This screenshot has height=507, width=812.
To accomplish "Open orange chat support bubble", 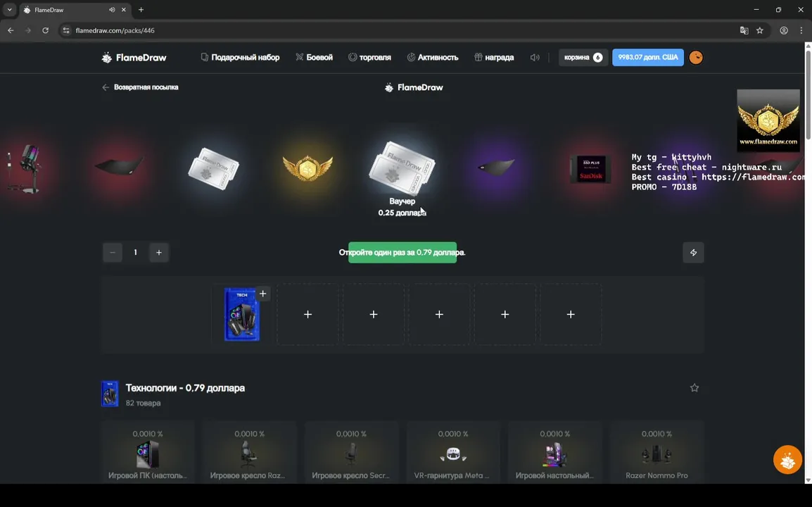I will tap(787, 460).
